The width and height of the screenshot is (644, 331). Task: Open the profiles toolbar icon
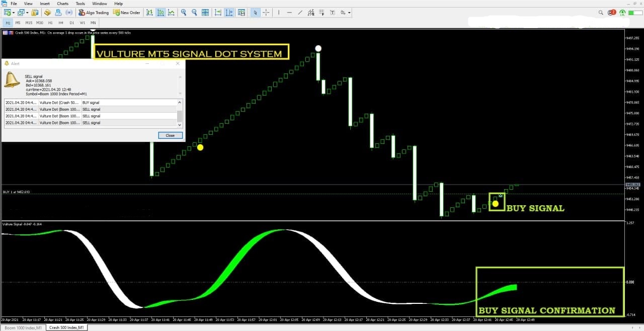click(21, 12)
